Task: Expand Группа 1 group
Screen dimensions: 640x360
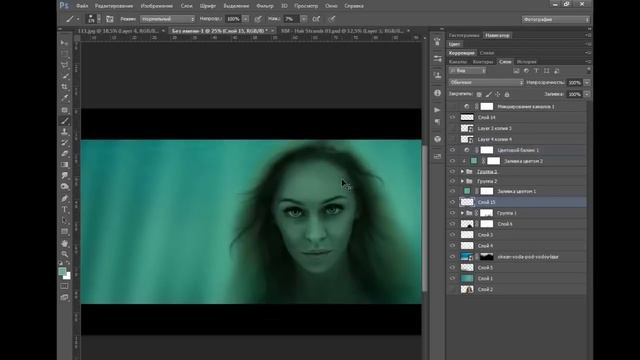Action: [x=462, y=213]
